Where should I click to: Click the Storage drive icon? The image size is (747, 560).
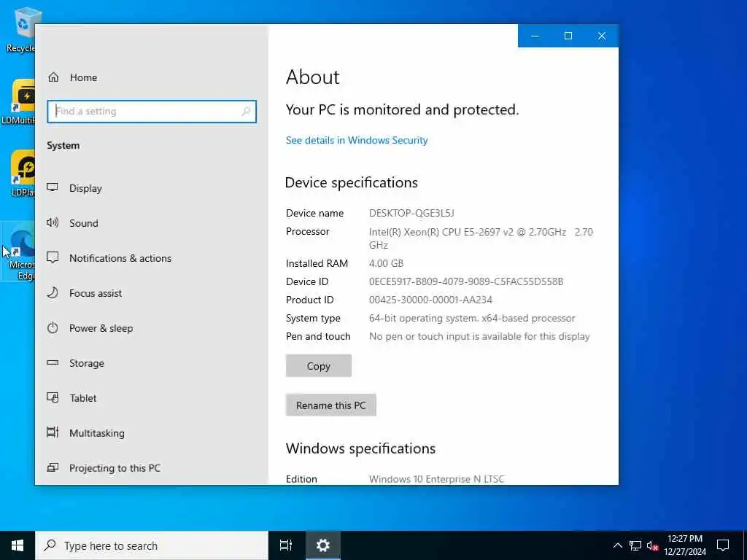[53, 362]
